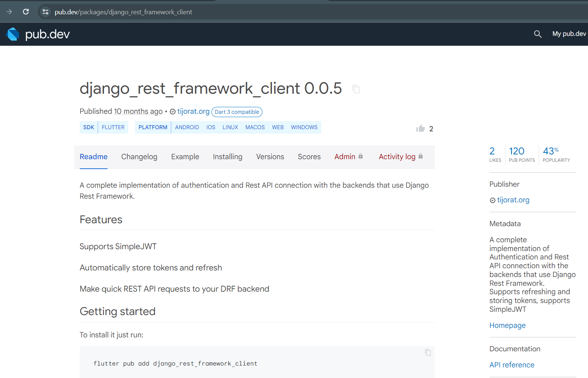Show the Scores tab
Screen dimensions: 588x378
tap(309, 157)
